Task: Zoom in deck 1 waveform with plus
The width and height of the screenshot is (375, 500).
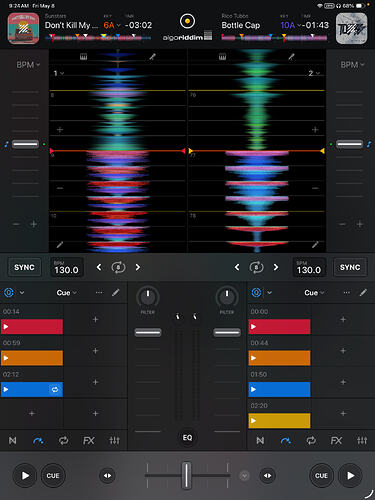Action: [x=60, y=129]
